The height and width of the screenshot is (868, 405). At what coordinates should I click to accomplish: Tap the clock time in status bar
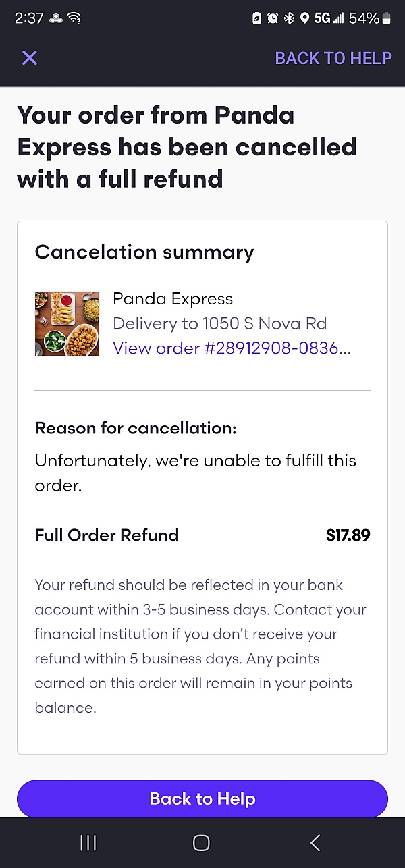[x=29, y=18]
